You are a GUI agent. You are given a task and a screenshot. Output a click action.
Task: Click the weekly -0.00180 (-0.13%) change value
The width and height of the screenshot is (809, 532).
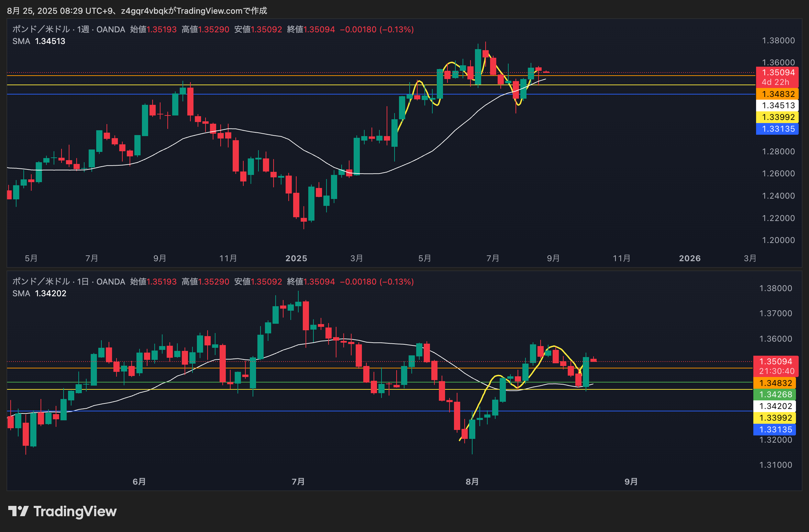coord(377,30)
